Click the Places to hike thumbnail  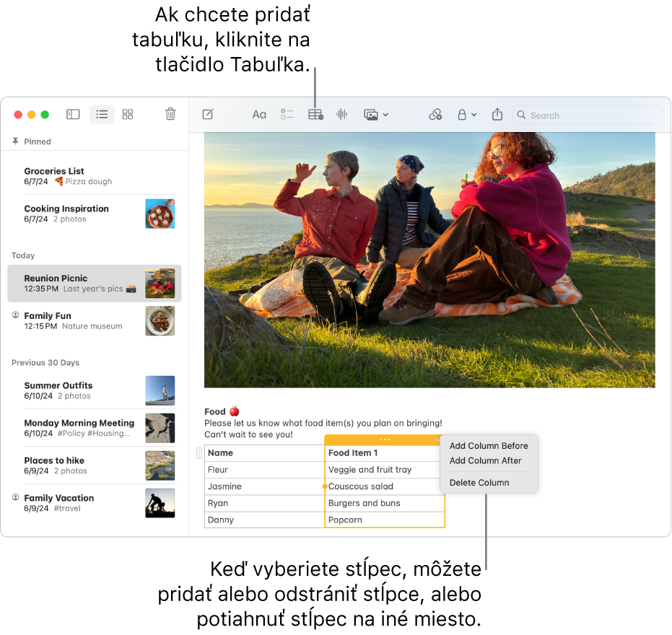point(160,465)
